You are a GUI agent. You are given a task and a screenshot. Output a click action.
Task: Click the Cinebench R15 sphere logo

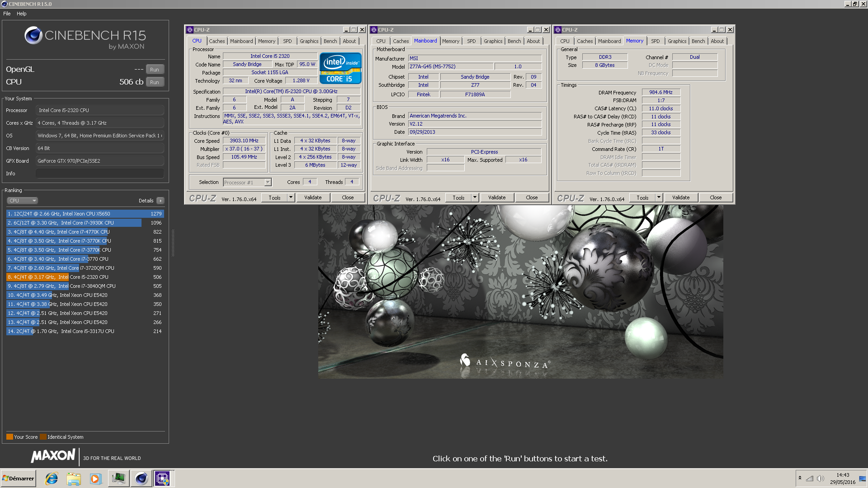pos(33,35)
